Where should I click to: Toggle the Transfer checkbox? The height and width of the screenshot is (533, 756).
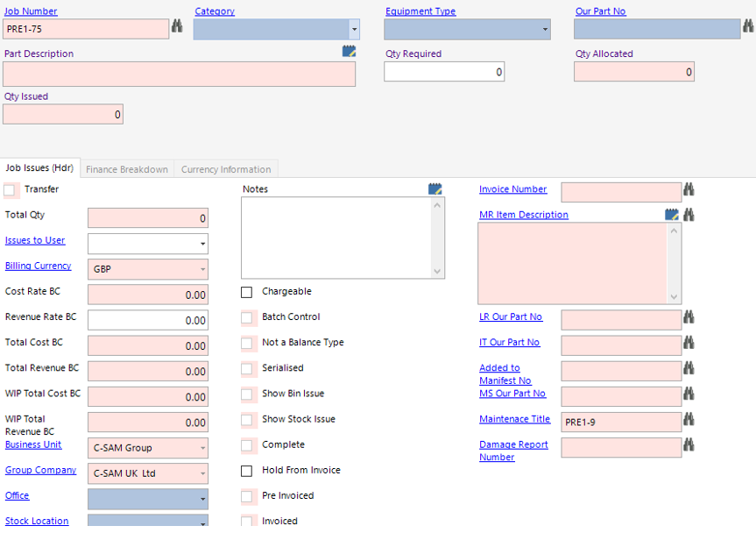point(11,189)
